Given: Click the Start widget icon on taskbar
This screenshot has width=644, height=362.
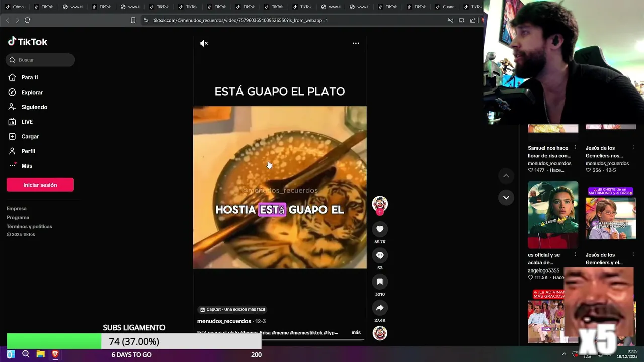Looking at the screenshot, I should (11, 354).
